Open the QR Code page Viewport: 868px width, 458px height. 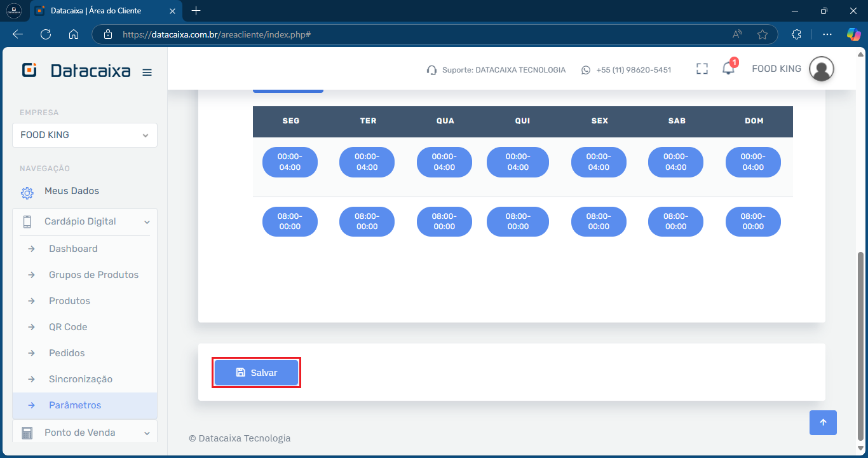pos(68,327)
